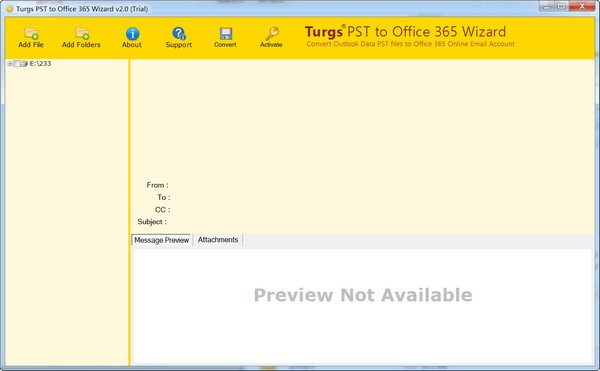This screenshot has width=600, height=371.
Task: Start conversion with the Convert icon
Action: point(225,37)
